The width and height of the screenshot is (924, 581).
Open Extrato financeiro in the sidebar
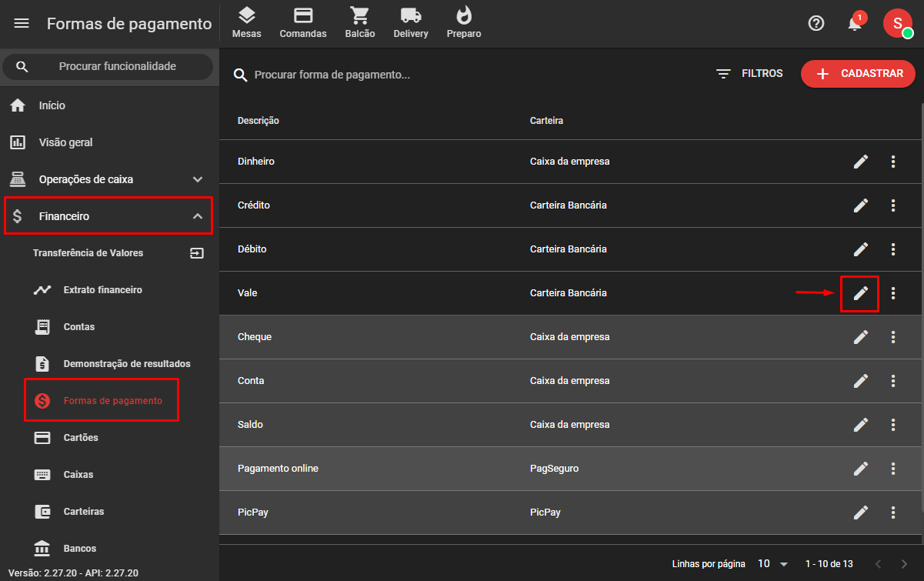tap(102, 290)
